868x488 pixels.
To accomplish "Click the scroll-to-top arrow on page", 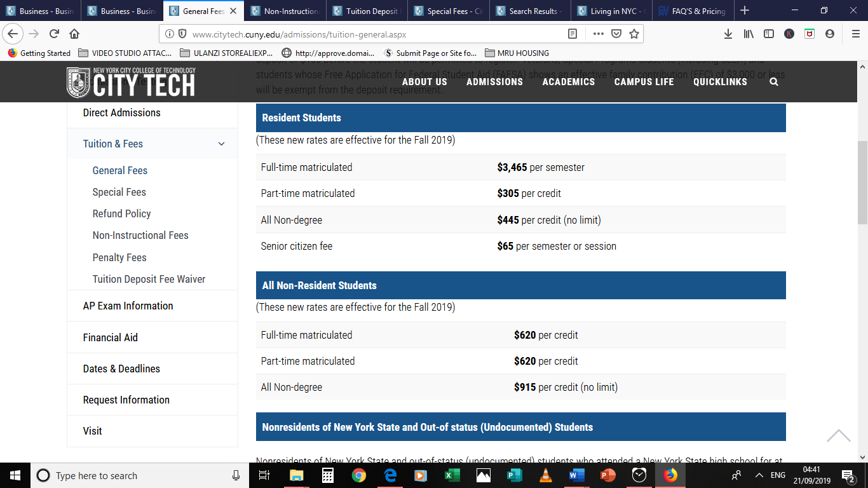I will (x=839, y=436).
